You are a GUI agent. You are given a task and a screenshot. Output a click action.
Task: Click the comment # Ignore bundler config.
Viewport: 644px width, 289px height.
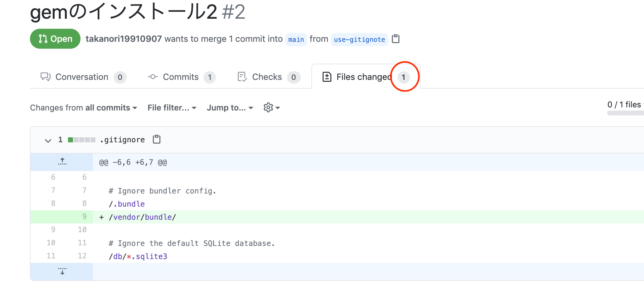click(x=162, y=191)
